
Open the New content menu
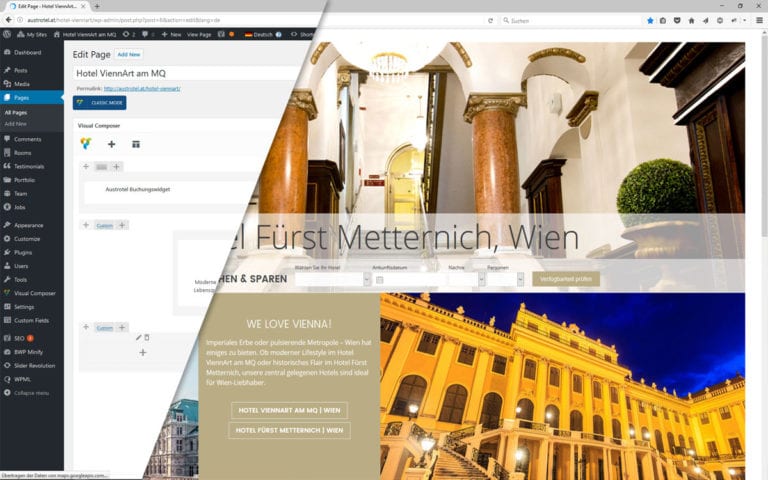(x=171, y=35)
